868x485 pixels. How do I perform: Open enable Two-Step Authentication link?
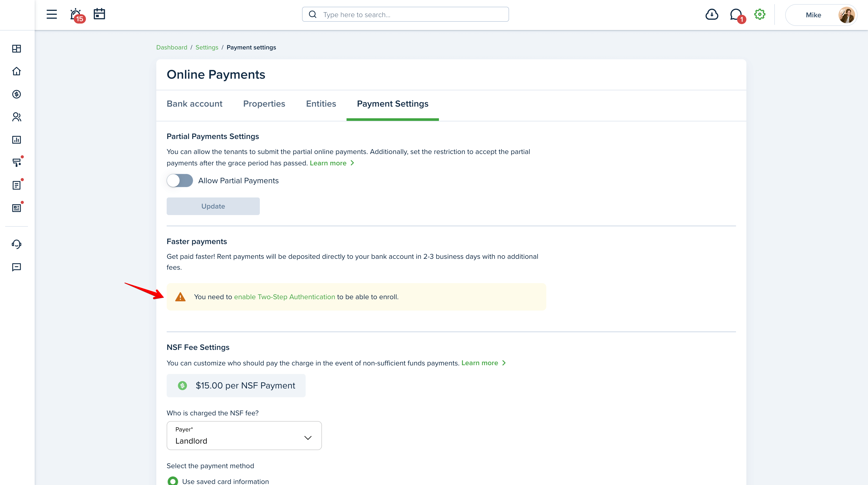point(284,297)
